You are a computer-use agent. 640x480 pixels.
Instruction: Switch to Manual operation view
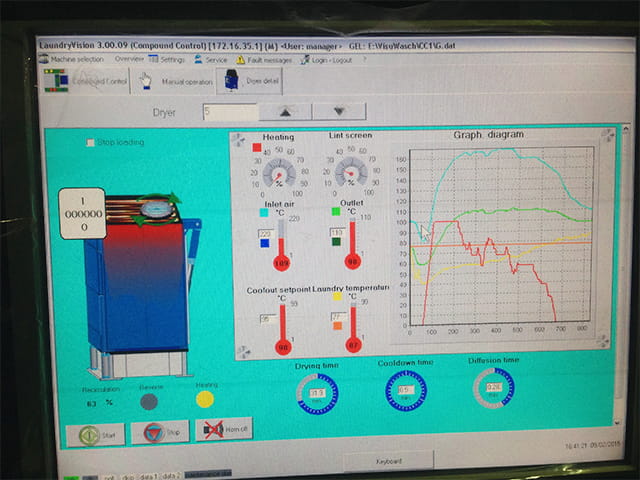(x=176, y=81)
